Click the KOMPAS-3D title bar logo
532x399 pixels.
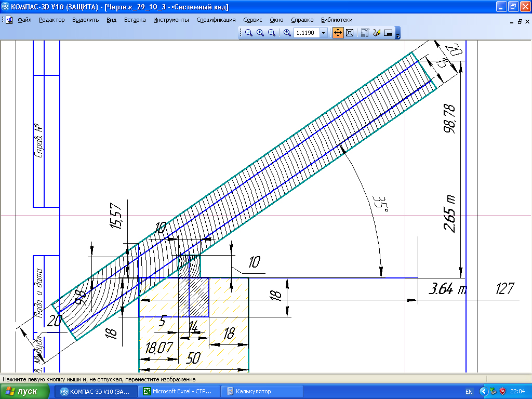[x=5, y=6]
